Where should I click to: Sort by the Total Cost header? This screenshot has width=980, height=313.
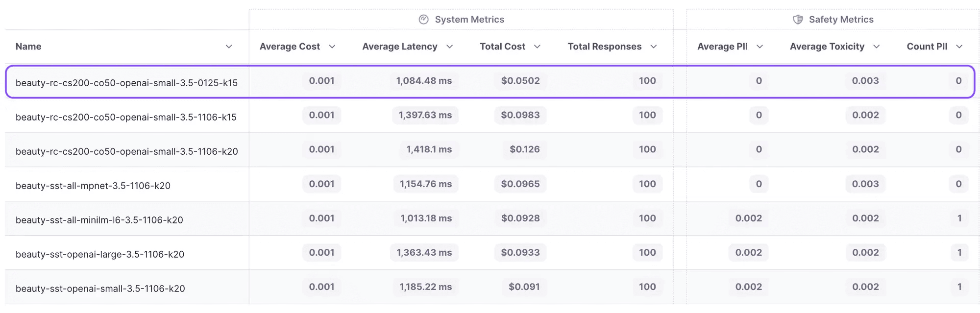[502, 47]
